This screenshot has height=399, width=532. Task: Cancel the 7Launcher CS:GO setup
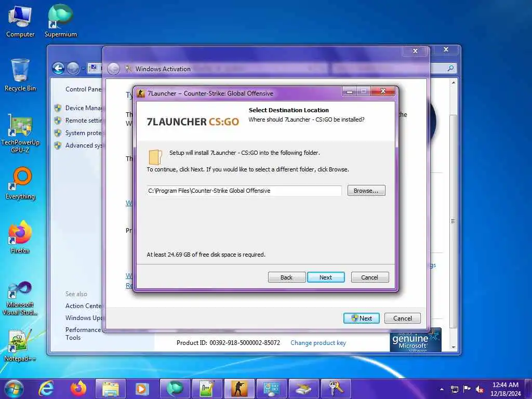(370, 277)
